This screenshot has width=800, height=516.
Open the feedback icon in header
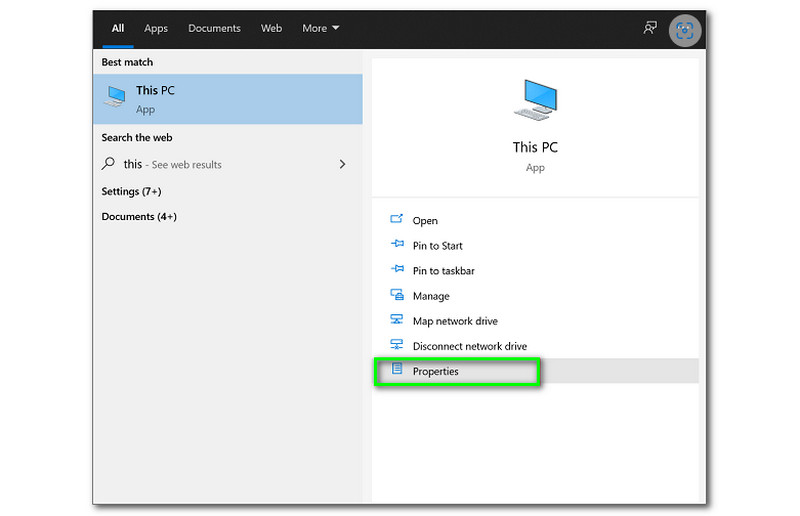[650, 28]
